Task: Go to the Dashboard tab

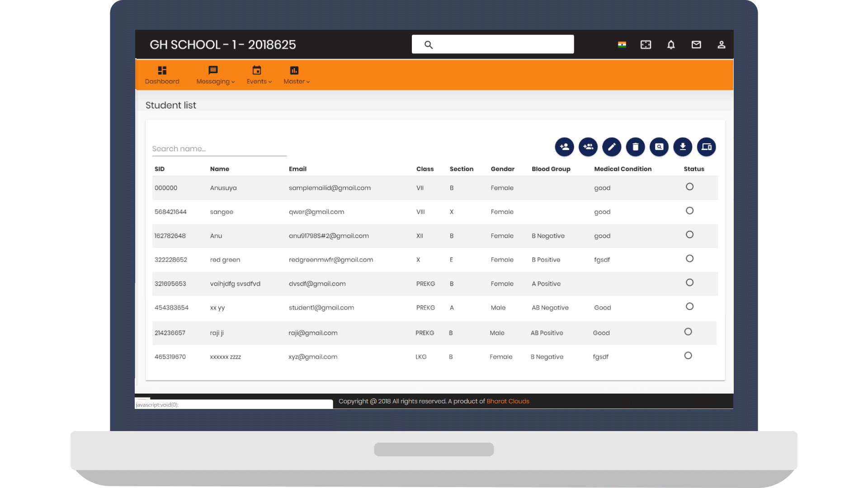Action: click(x=162, y=75)
